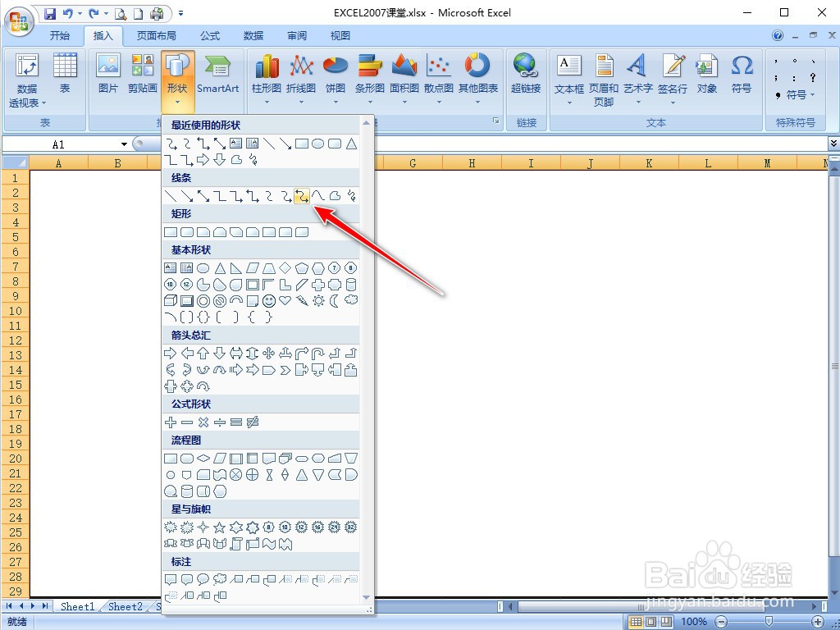Insert SmartArt graphic

click(217, 74)
